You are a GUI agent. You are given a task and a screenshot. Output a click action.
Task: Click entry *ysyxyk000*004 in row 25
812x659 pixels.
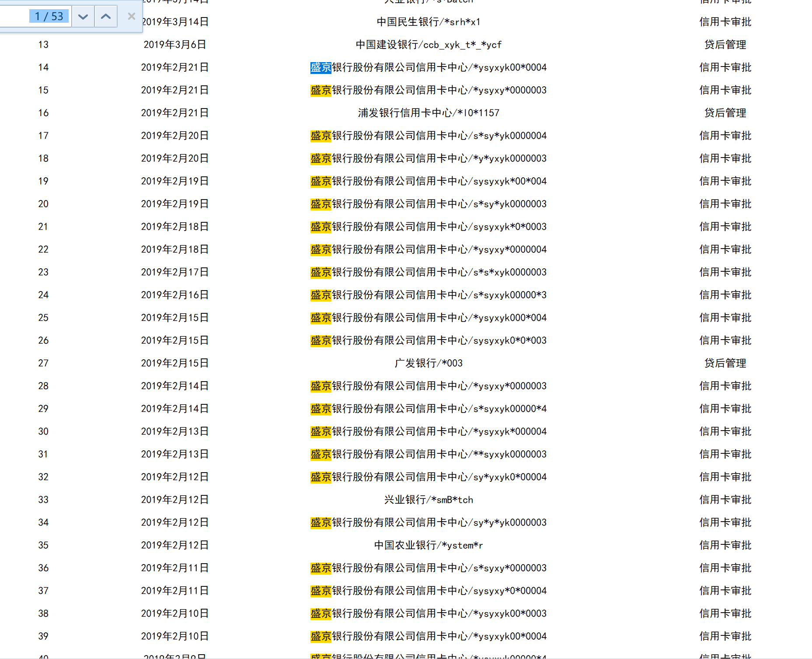click(429, 318)
